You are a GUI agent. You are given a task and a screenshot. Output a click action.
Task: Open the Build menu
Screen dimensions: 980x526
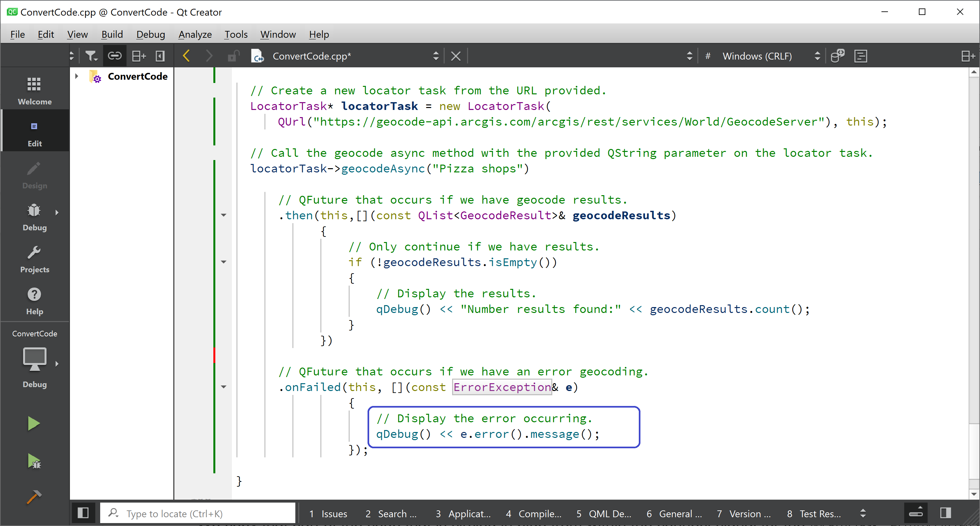[112, 34]
